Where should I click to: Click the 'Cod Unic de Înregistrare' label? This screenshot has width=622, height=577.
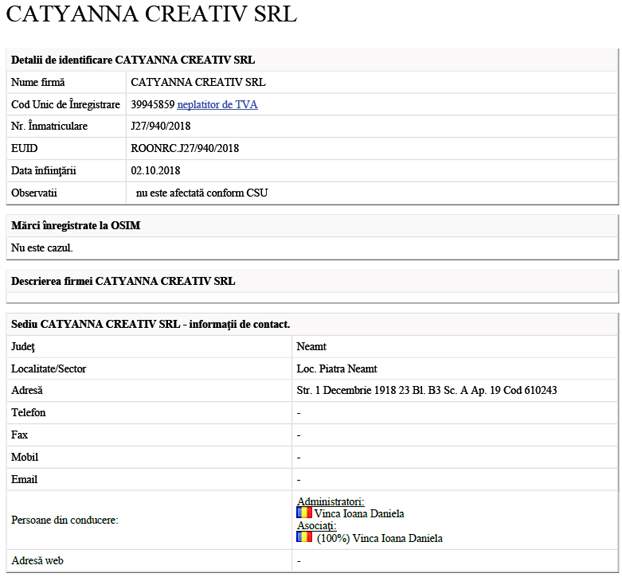65,105
